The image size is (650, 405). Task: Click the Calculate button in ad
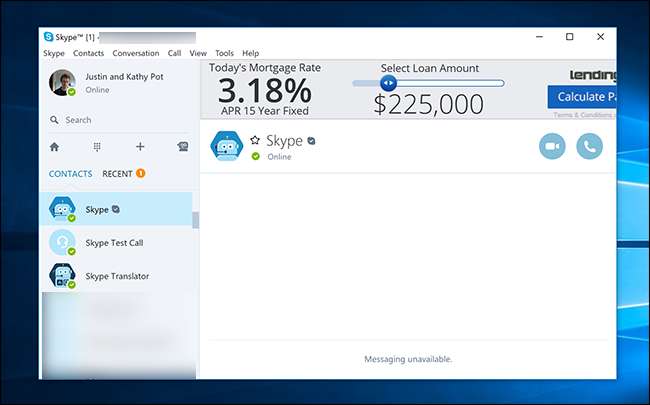pyautogui.click(x=582, y=97)
